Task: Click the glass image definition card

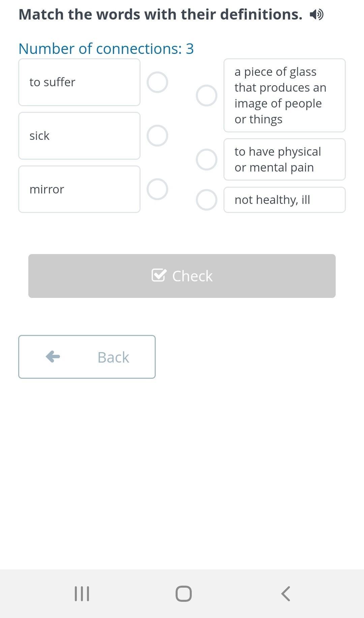Action: (x=284, y=95)
